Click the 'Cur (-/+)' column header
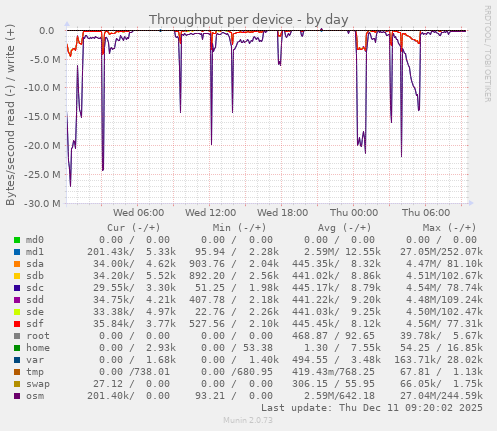The width and height of the screenshot is (497, 431). coord(134,228)
